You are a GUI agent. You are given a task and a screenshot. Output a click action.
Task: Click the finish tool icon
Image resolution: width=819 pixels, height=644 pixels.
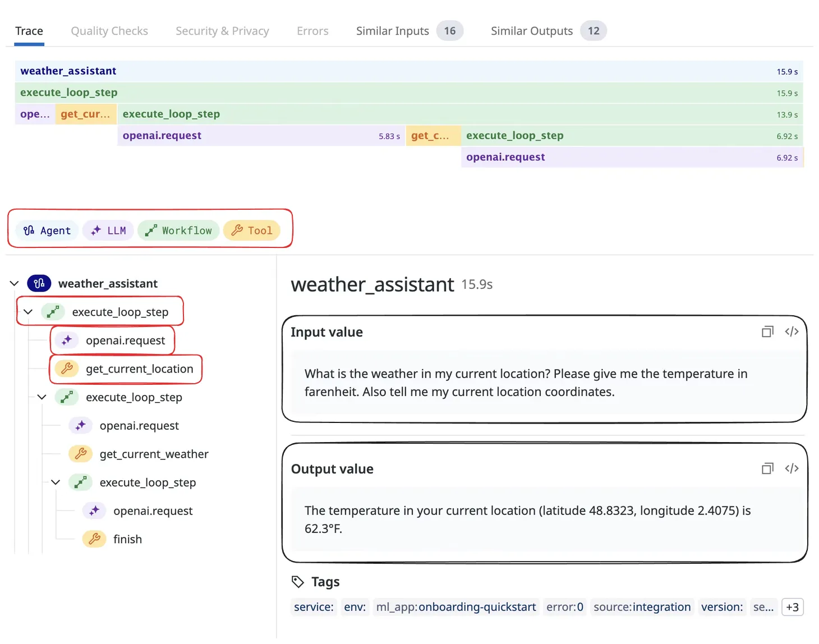click(94, 539)
